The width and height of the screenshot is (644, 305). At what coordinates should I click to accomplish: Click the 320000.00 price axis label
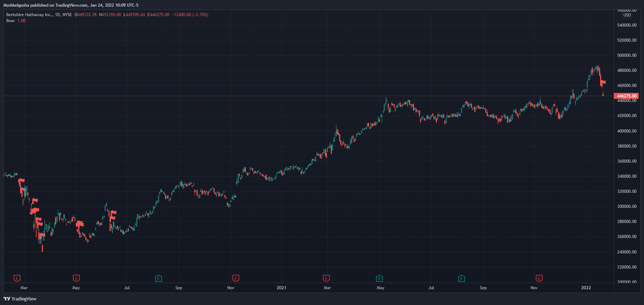(x=627, y=191)
